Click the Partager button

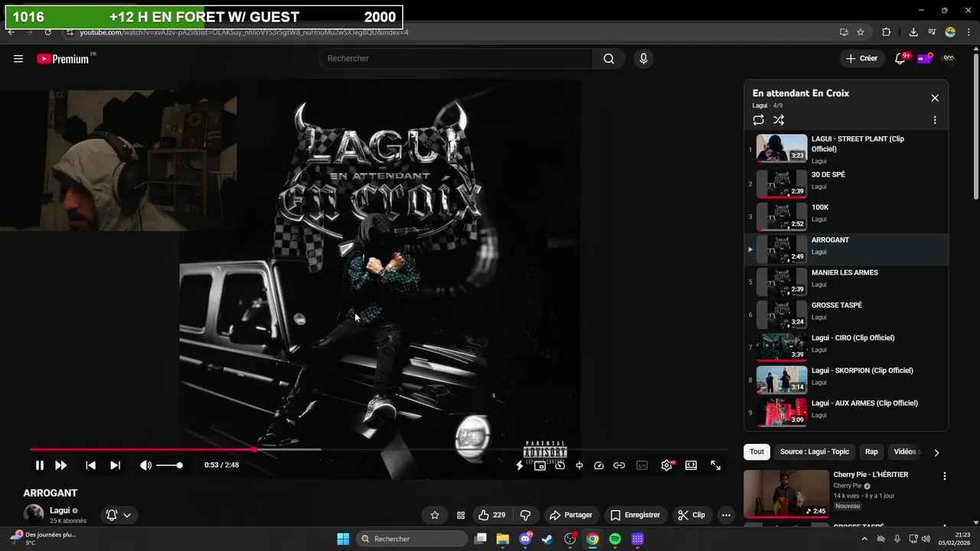570,515
